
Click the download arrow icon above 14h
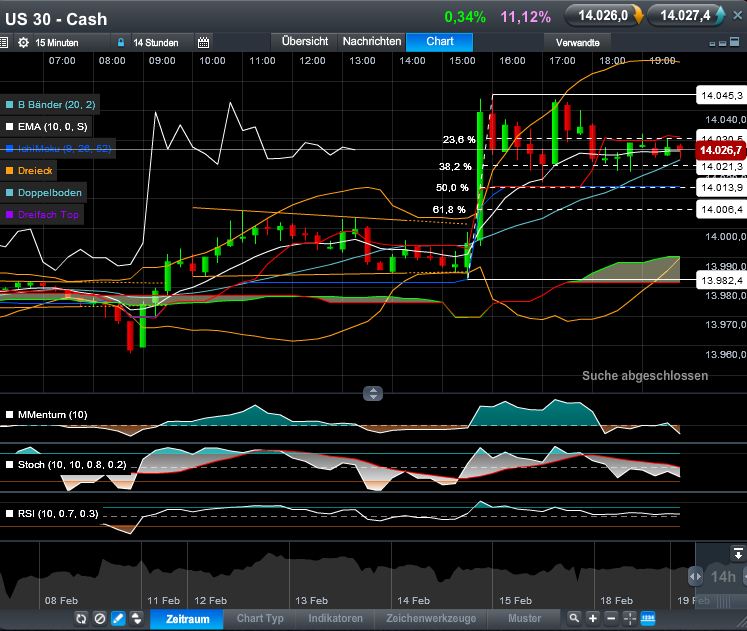(x=738, y=553)
